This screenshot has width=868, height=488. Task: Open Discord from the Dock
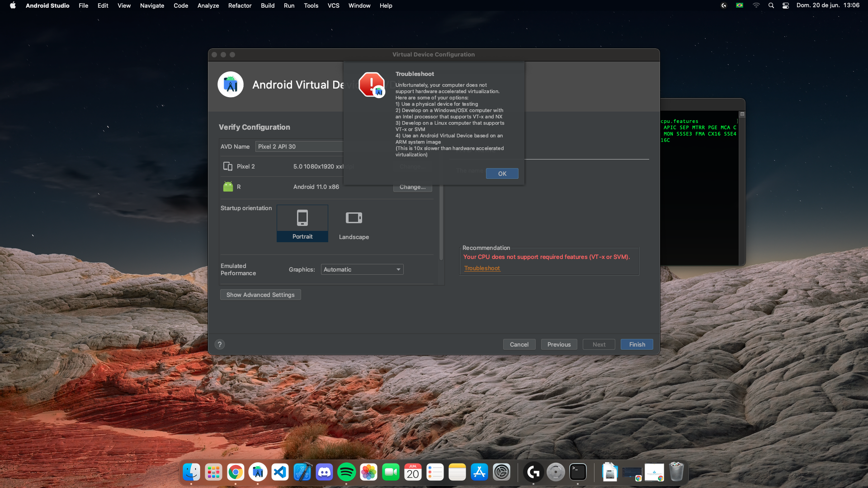coord(325,472)
